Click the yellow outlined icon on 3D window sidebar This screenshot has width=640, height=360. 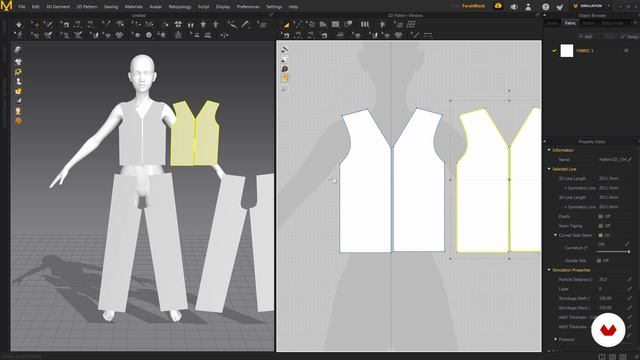click(x=18, y=72)
